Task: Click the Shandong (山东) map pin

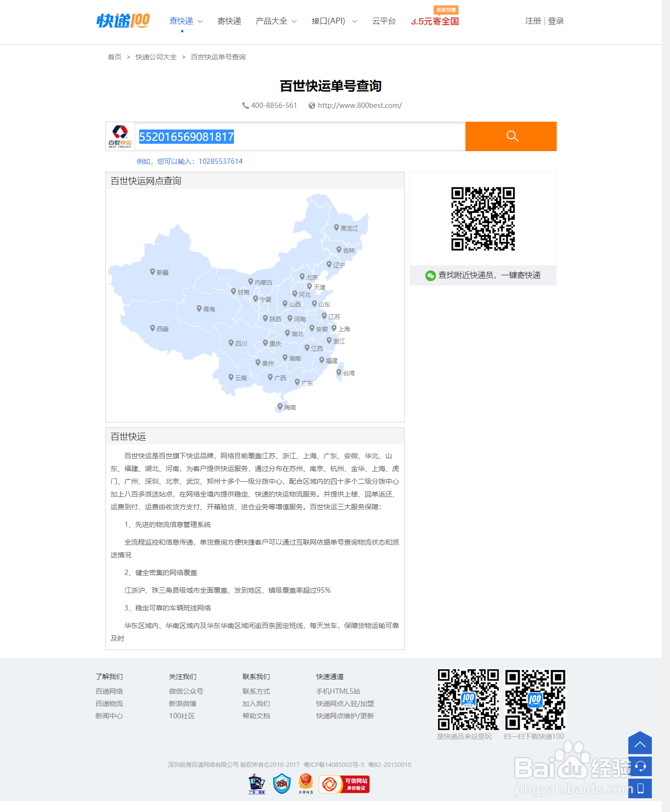Action: click(314, 304)
